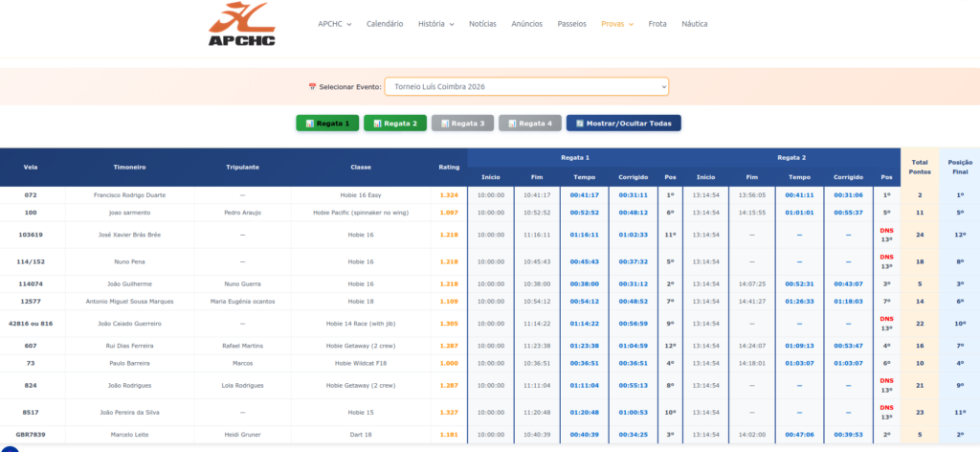Toggle Regata 1 results on or off
Viewport: 980px width, 452px height.
click(x=327, y=124)
